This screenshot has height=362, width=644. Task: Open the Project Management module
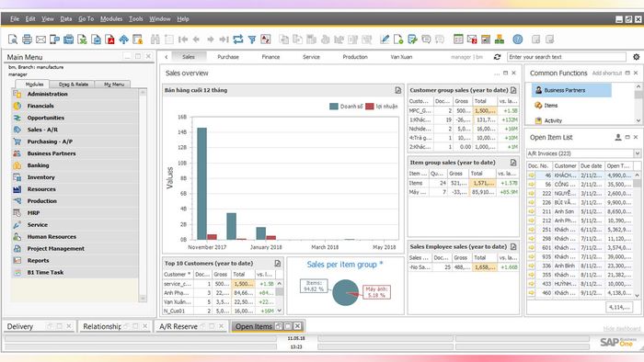[75, 248]
